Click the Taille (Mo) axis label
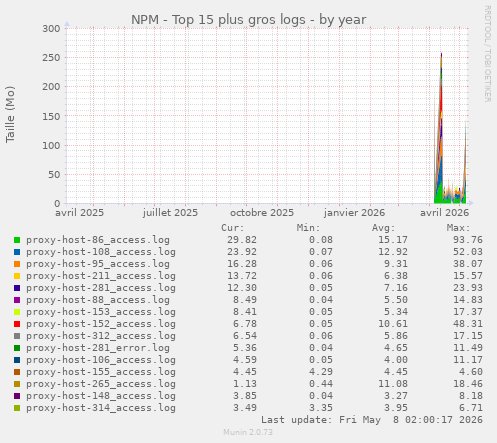The height and width of the screenshot is (443, 497). coord(10,114)
